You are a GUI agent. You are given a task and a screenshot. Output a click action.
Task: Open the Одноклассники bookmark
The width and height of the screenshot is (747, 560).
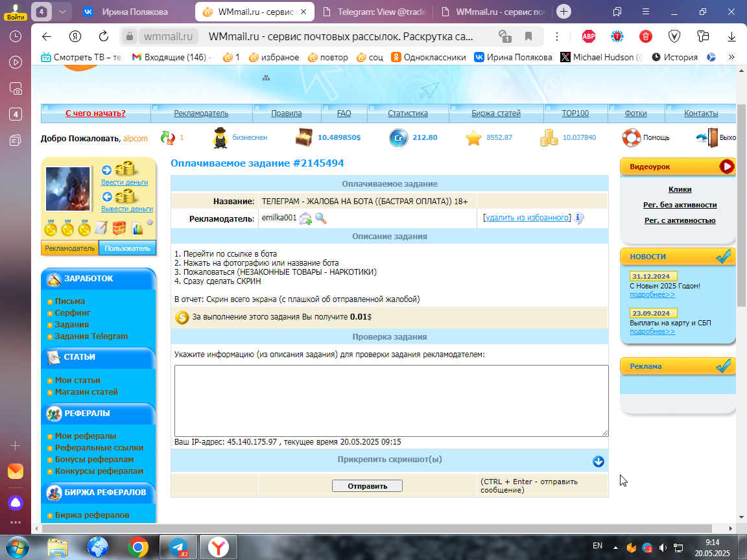(428, 57)
